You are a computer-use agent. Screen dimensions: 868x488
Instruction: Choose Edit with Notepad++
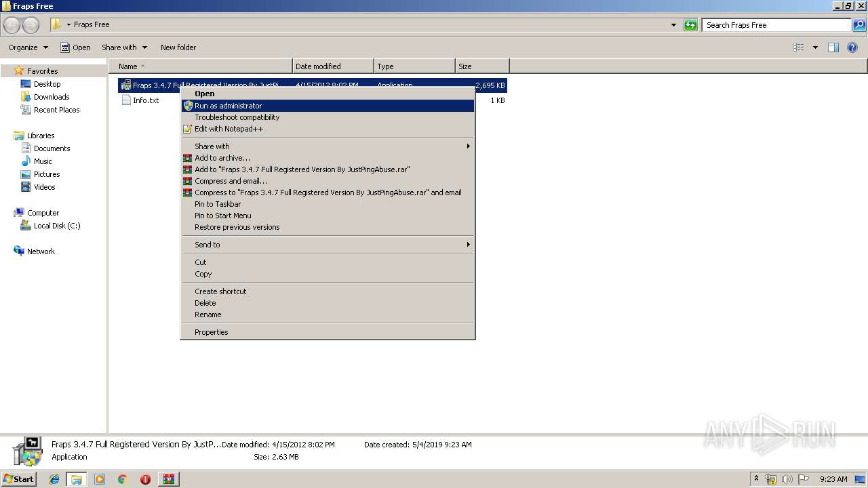click(328, 129)
